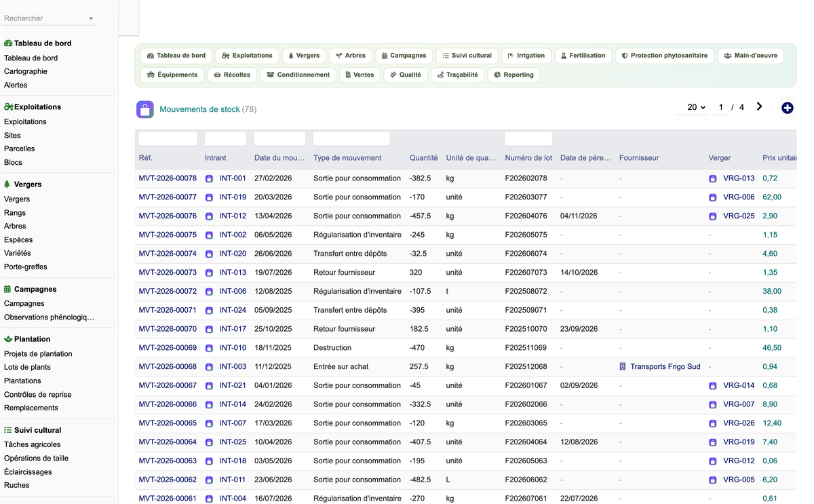Open record MVT-2026-00070
This screenshot has height=504, width=814.
click(x=168, y=329)
